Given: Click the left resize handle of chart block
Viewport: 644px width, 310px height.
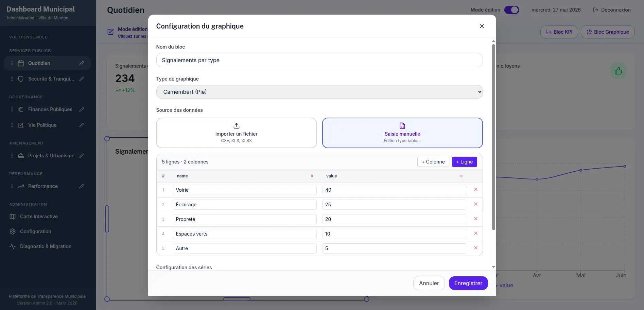Looking at the screenshot, I should tap(107, 219).
